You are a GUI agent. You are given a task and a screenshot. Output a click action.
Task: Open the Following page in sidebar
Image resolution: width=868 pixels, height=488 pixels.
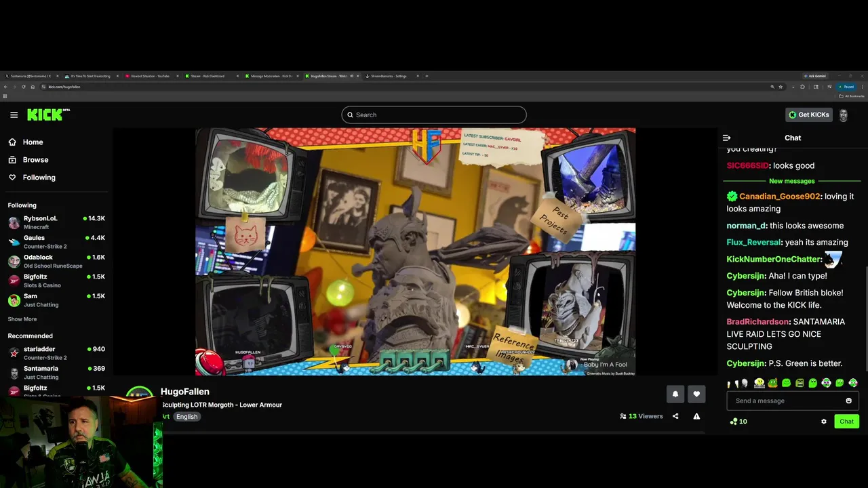tap(32, 178)
